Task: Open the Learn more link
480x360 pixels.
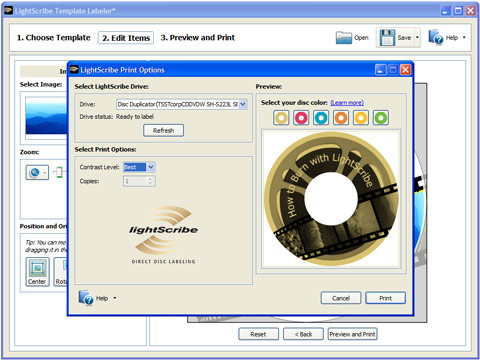Action: [x=347, y=103]
